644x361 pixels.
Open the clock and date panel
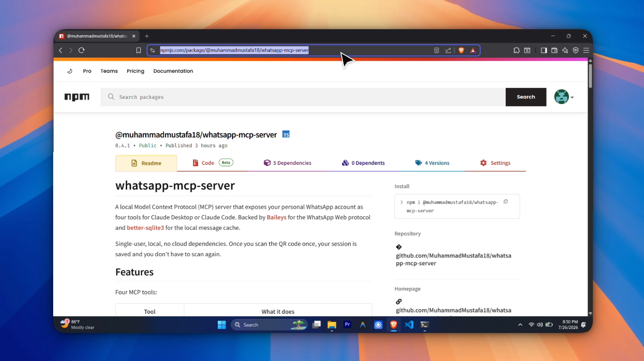click(568, 325)
